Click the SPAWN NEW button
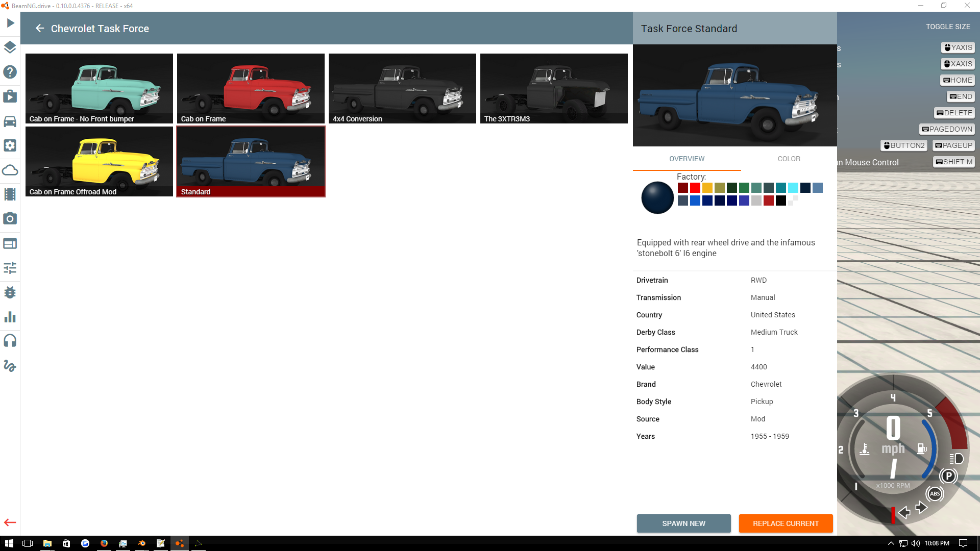The image size is (980, 551). (684, 523)
